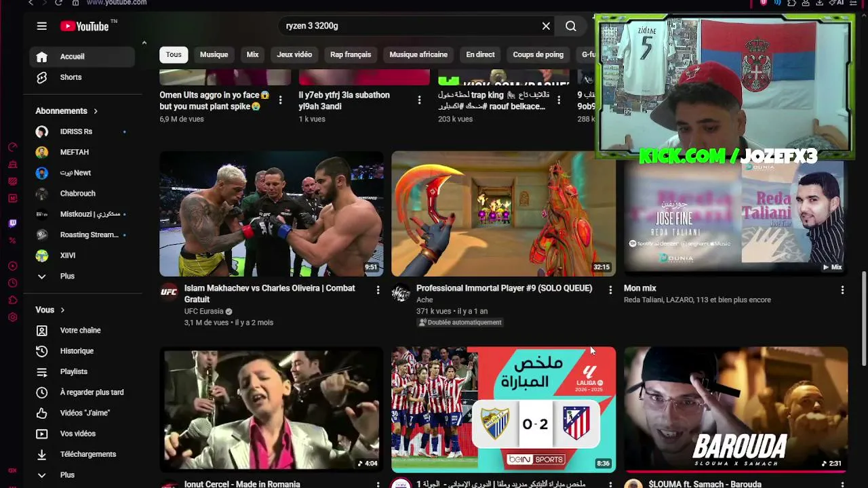Visit the Ache channel name link
The width and height of the screenshot is (868, 488).
pos(425,300)
